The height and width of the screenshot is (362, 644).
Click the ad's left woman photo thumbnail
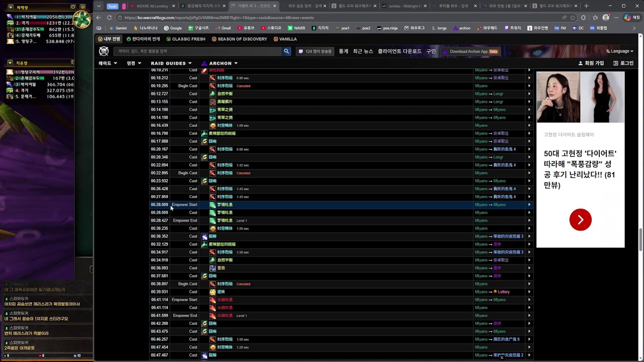coord(558,97)
